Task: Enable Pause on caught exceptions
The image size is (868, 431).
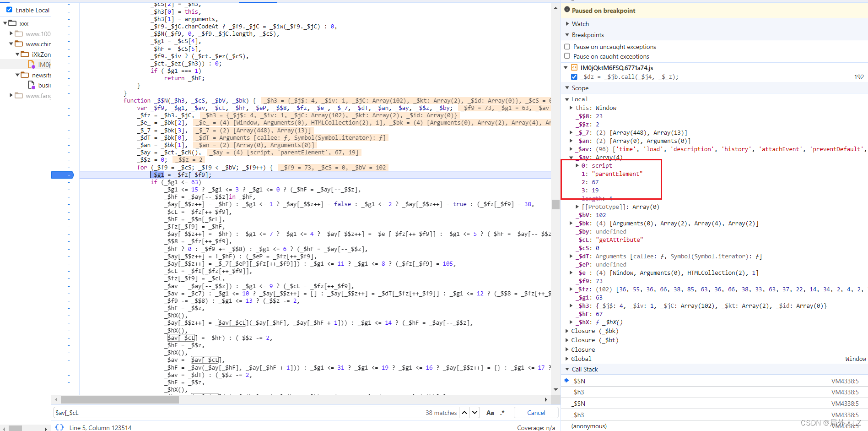Action: tap(567, 56)
